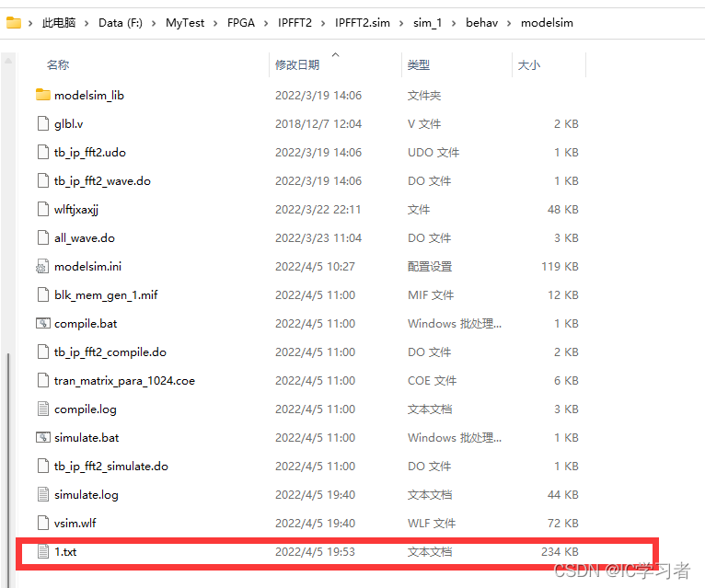Go to 此电脑 in the address bar
Viewport: 705px width, 588px height.
pyautogui.click(x=59, y=22)
